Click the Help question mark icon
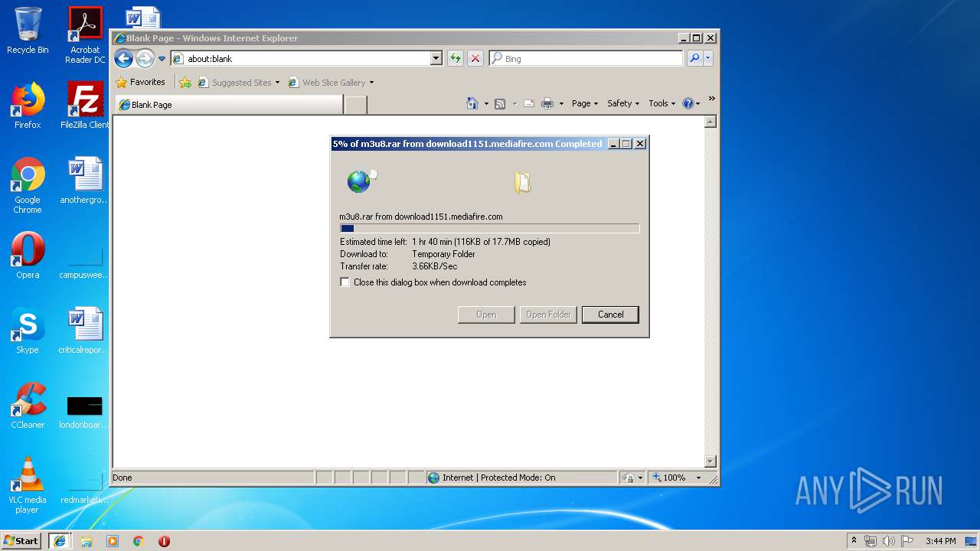Screen dimensions: 980x551 pos(688,103)
